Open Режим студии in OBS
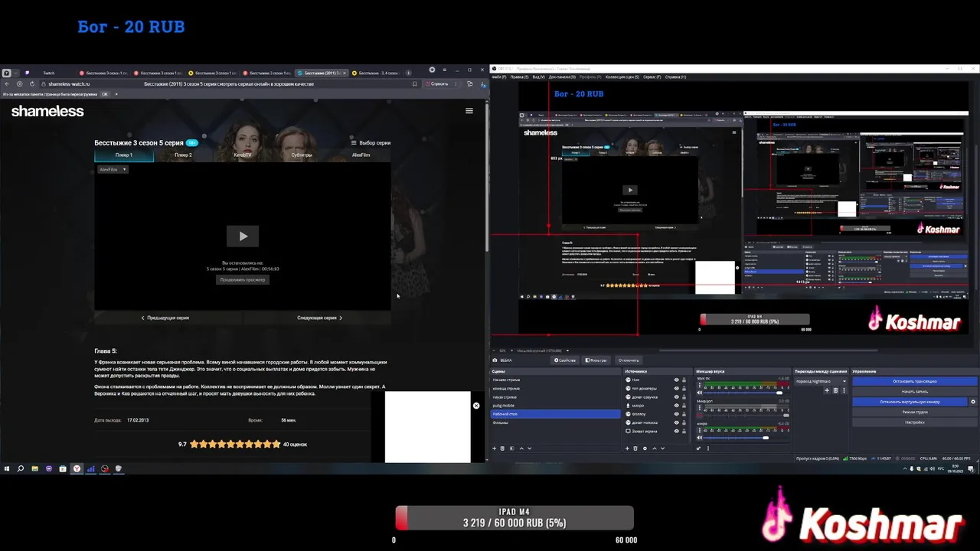 pyautogui.click(x=915, y=412)
